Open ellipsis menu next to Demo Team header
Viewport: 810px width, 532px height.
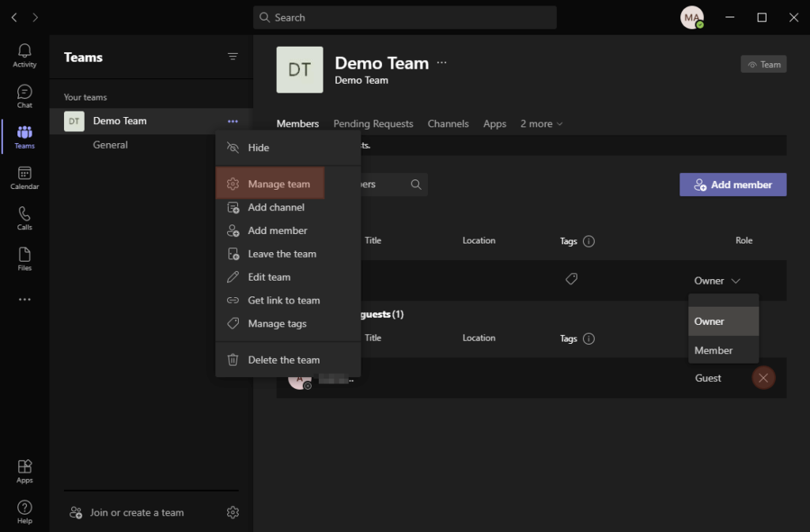pos(441,62)
